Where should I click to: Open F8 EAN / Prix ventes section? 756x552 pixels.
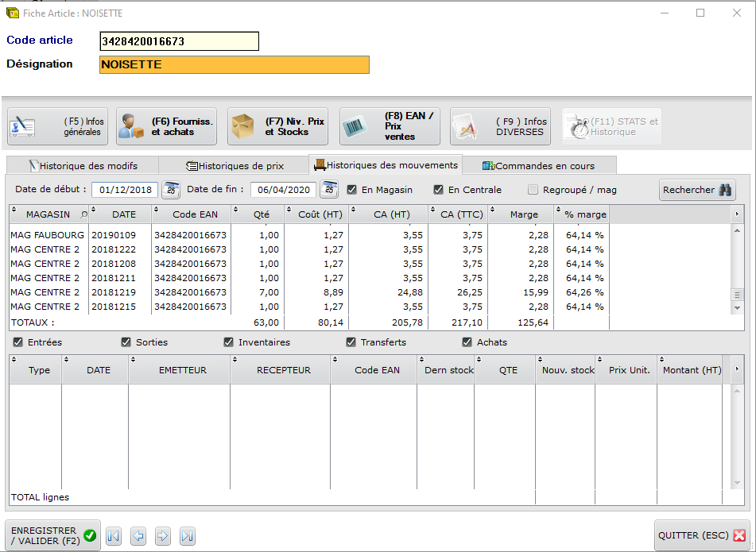(x=390, y=126)
